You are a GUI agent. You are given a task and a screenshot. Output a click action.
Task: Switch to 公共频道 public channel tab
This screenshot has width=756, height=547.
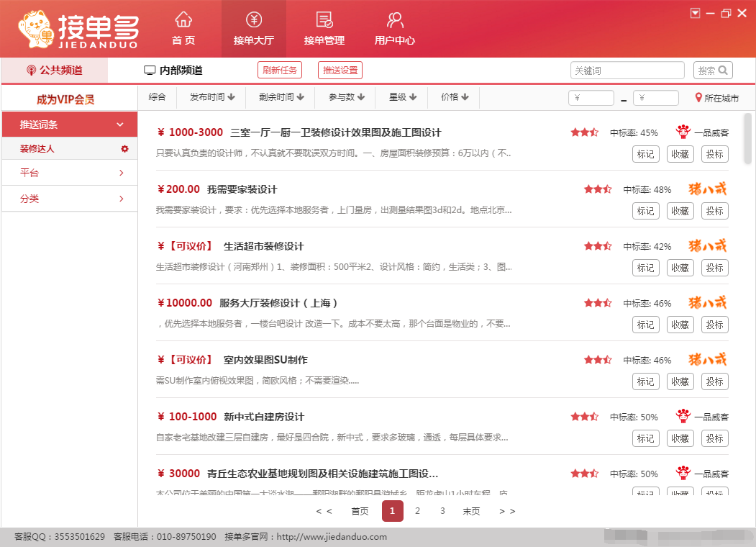55,71
